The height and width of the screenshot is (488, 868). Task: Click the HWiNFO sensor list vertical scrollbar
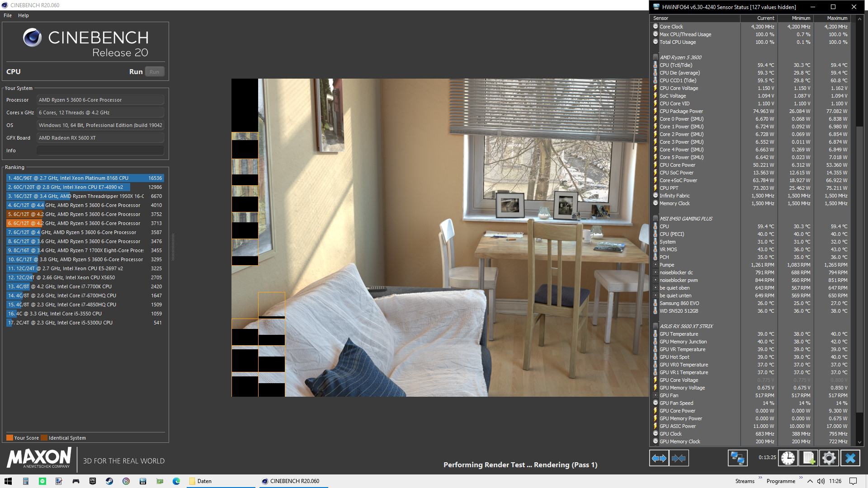coord(859,269)
